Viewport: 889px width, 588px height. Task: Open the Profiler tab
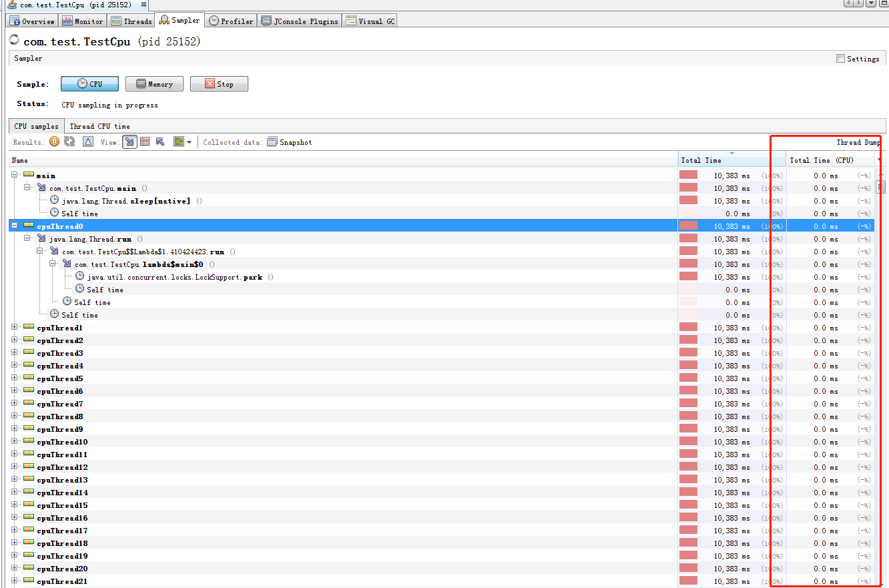coord(231,21)
